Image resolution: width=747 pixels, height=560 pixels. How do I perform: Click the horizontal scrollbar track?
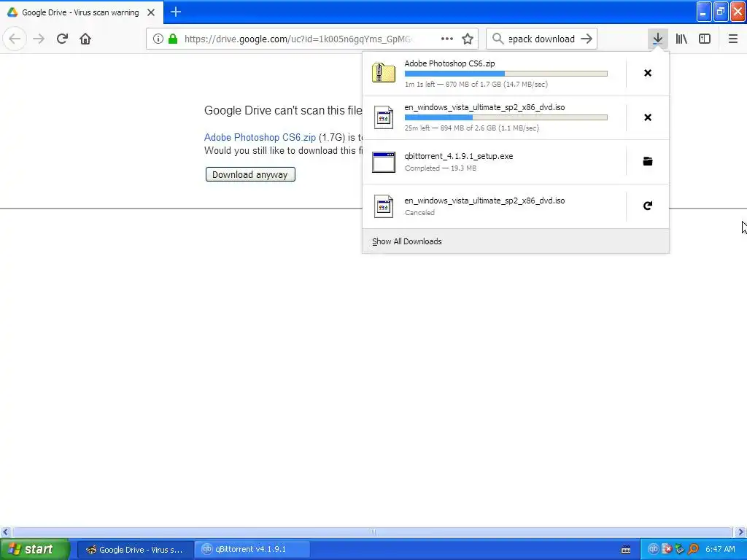click(x=373, y=532)
